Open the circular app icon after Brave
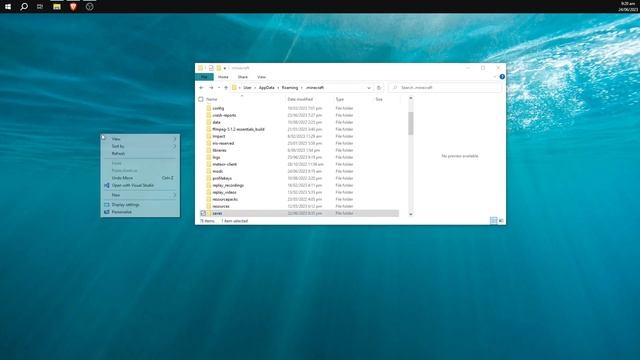The image size is (640, 360). (x=89, y=7)
